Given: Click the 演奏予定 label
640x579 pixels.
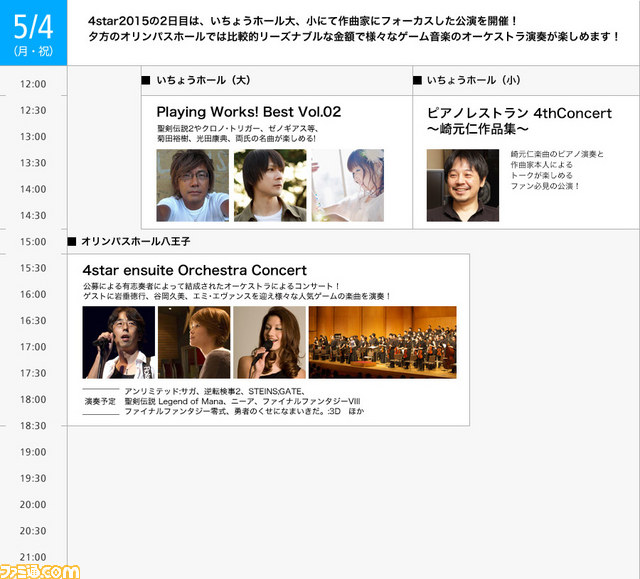Looking at the screenshot, I should (x=100, y=402).
